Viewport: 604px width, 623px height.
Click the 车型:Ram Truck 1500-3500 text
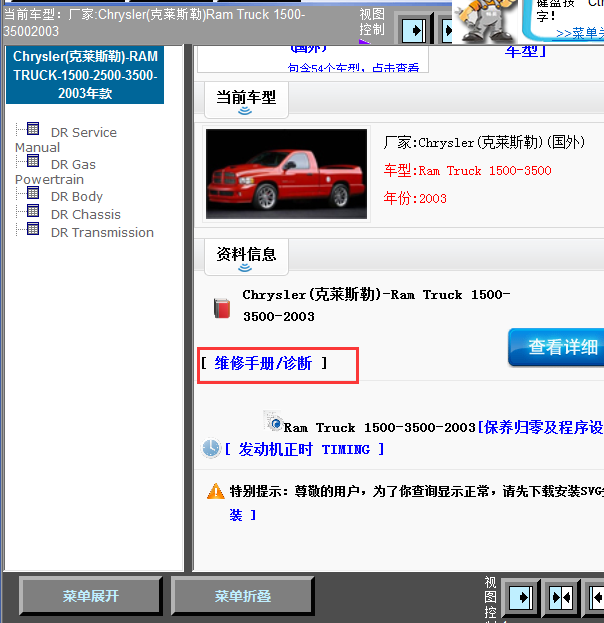[467, 170]
